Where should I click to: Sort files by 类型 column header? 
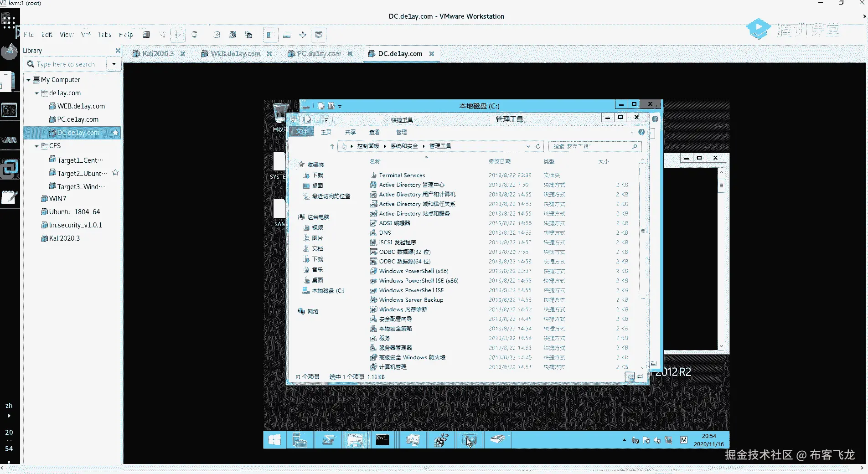tap(549, 162)
